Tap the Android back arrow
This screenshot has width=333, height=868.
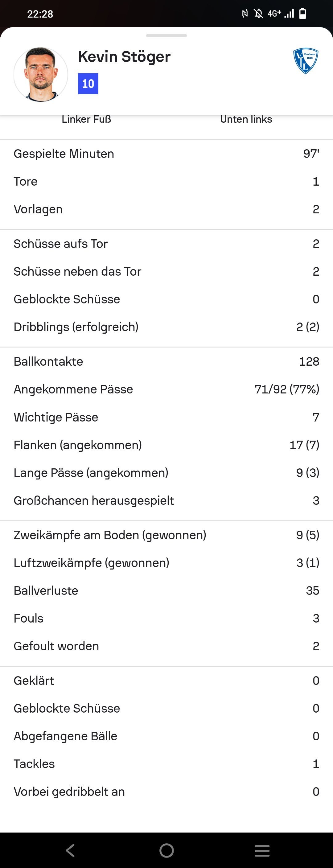coord(70,850)
